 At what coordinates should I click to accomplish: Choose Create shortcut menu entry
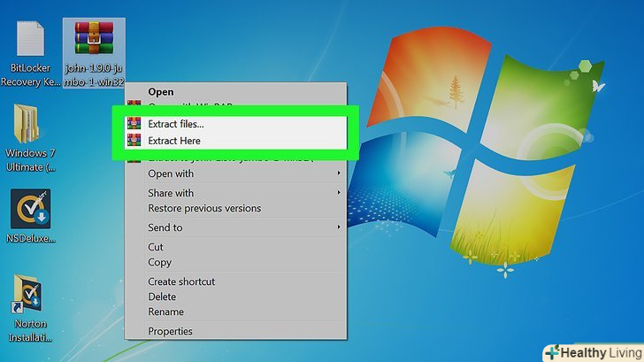[x=235, y=281]
